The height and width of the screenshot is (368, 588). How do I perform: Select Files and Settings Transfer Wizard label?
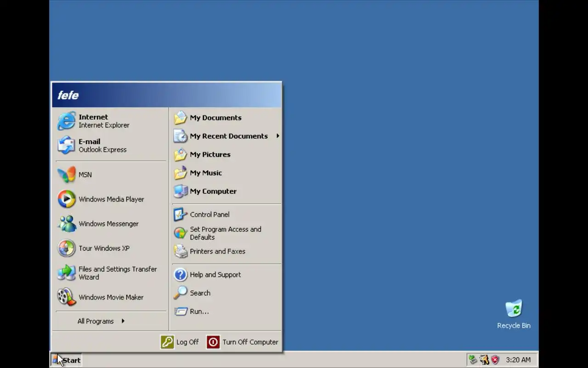point(118,273)
